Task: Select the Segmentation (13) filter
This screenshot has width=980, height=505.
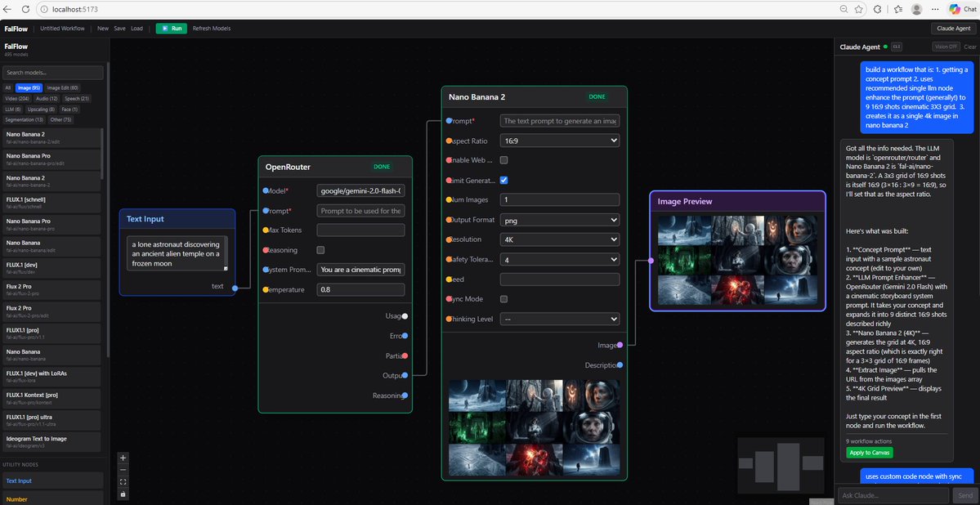Action: (x=25, y=120)
